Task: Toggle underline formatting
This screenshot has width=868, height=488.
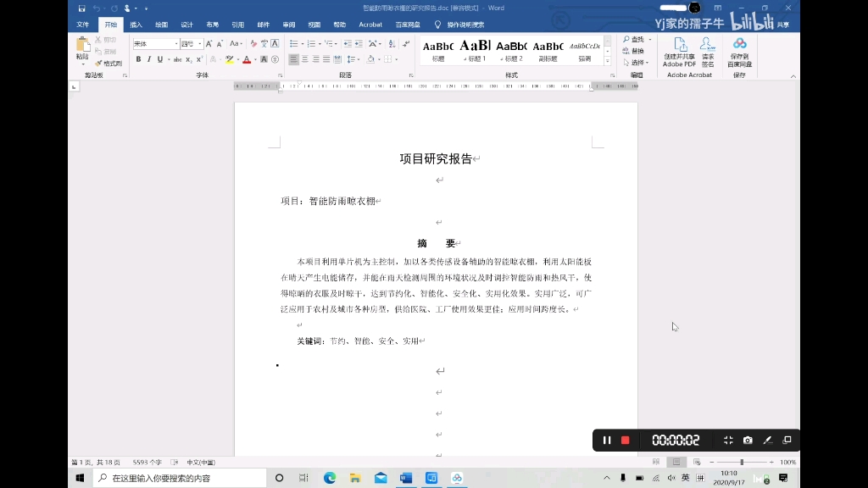Action: coord(160,59)
